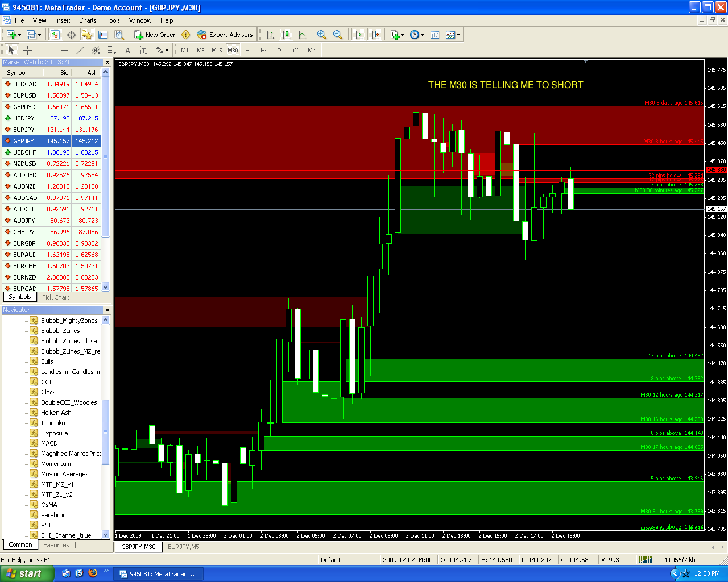Open the Arrows dropdown in drawing toolbar
The image size is (728, 582).
coord(162,50)
